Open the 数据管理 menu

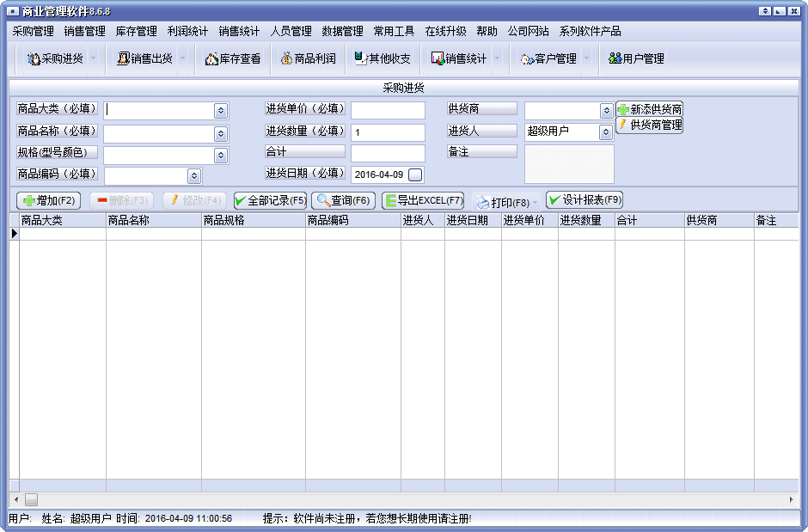(x=342, y=31)
